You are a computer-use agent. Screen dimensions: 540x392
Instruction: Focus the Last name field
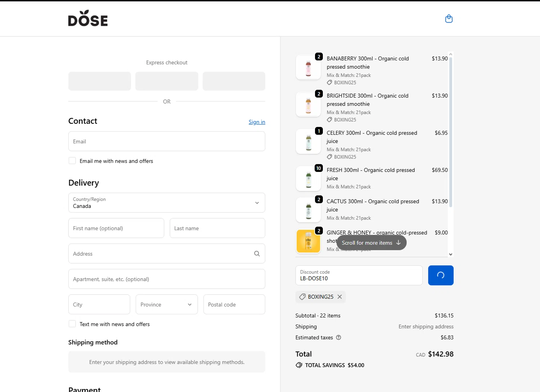217,228
